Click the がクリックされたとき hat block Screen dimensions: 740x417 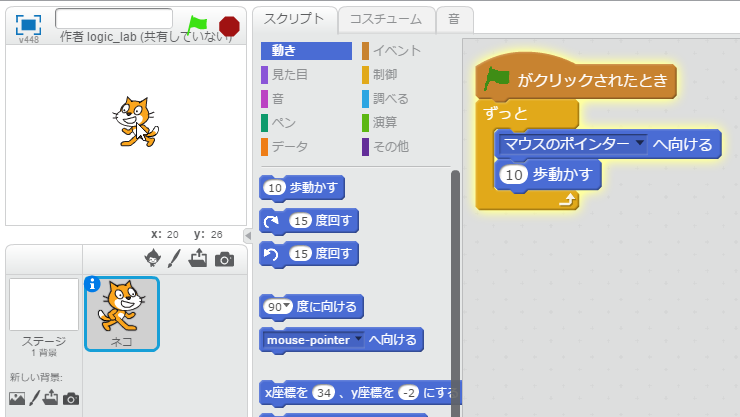click(x=576, y=78)
